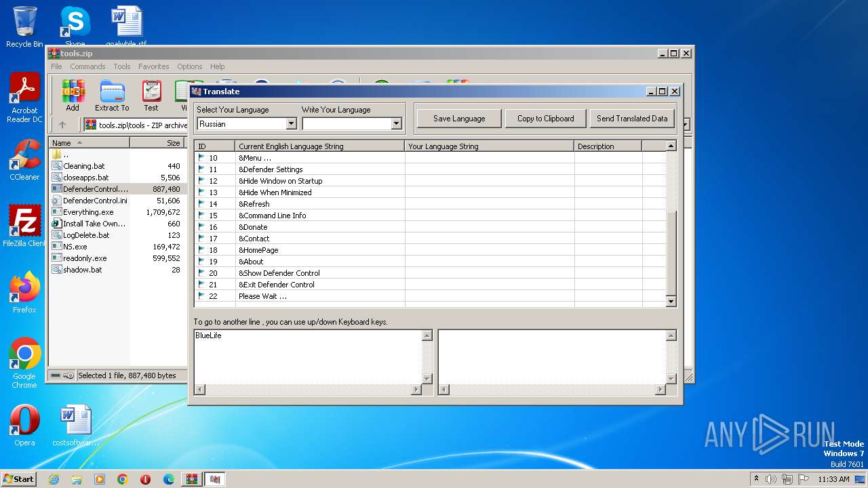868x488 pixels.
Task: Show hidden system tray icons
Action: (x=756, y=479)
